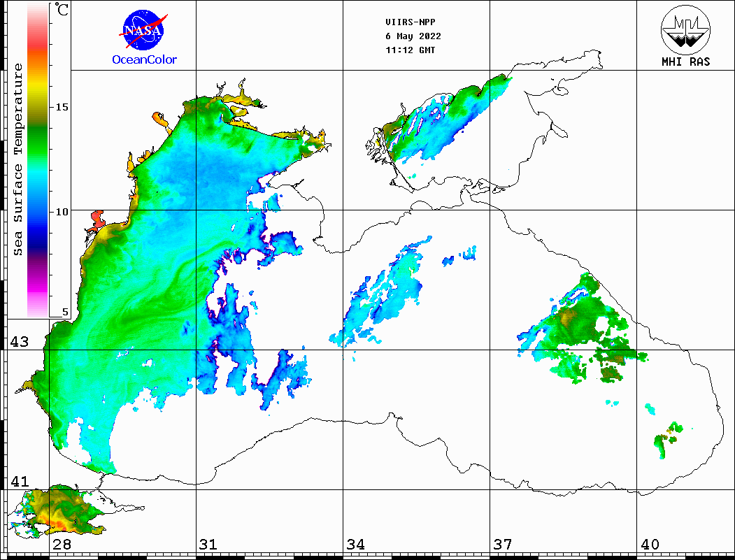Click the °C unit label
Screen dimensions: 735x560
pos(62,9)
